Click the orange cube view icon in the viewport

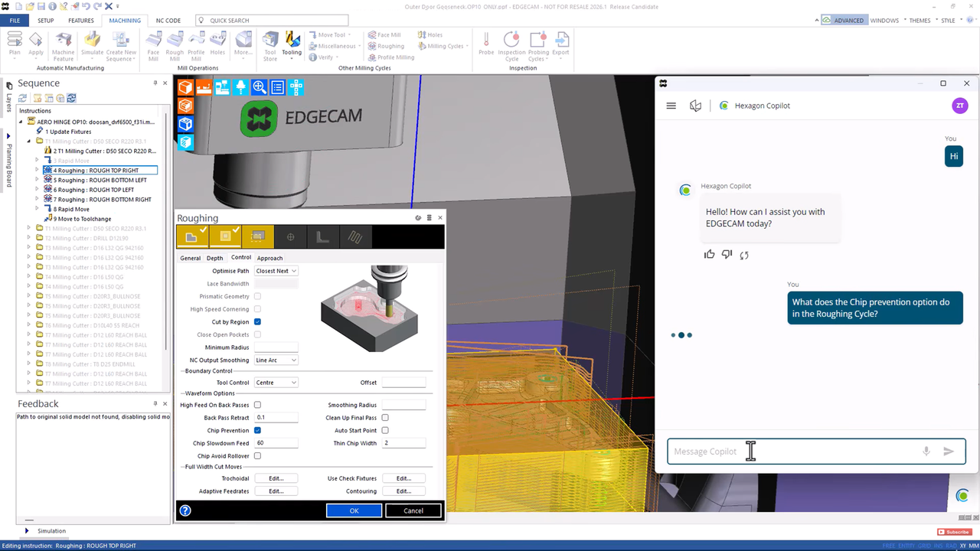click(x=185, y=87)
